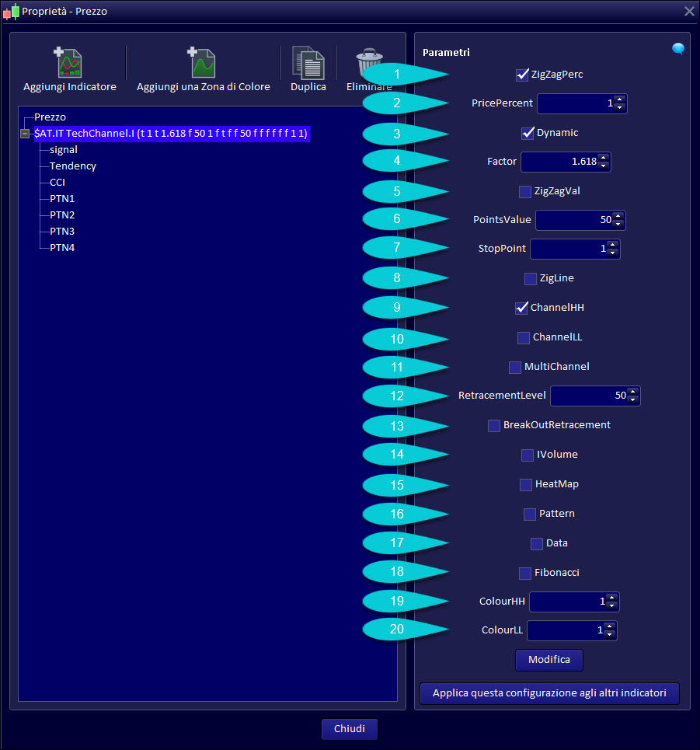
Task: Uncheck the ChannelHH checkbox
Action: pos(521,308)
